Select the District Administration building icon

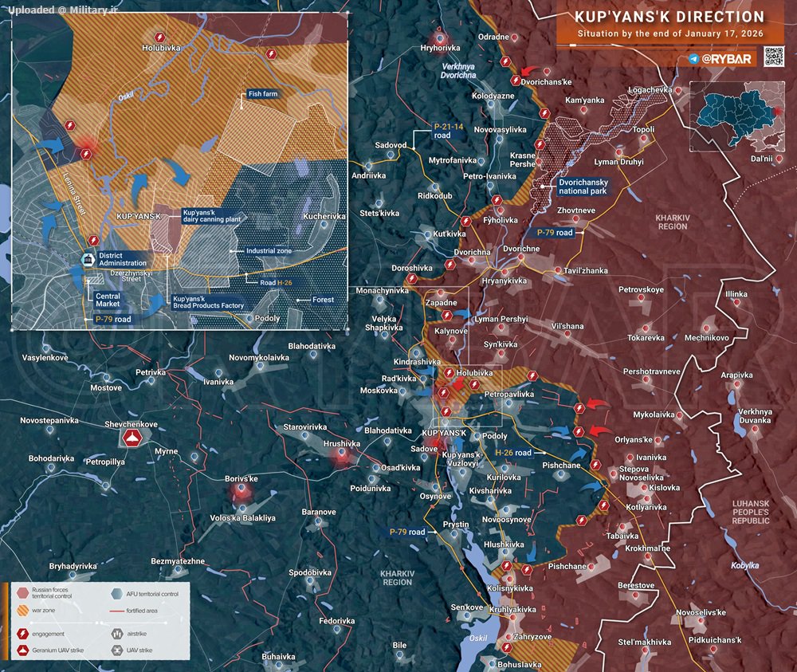coord(88,259)
